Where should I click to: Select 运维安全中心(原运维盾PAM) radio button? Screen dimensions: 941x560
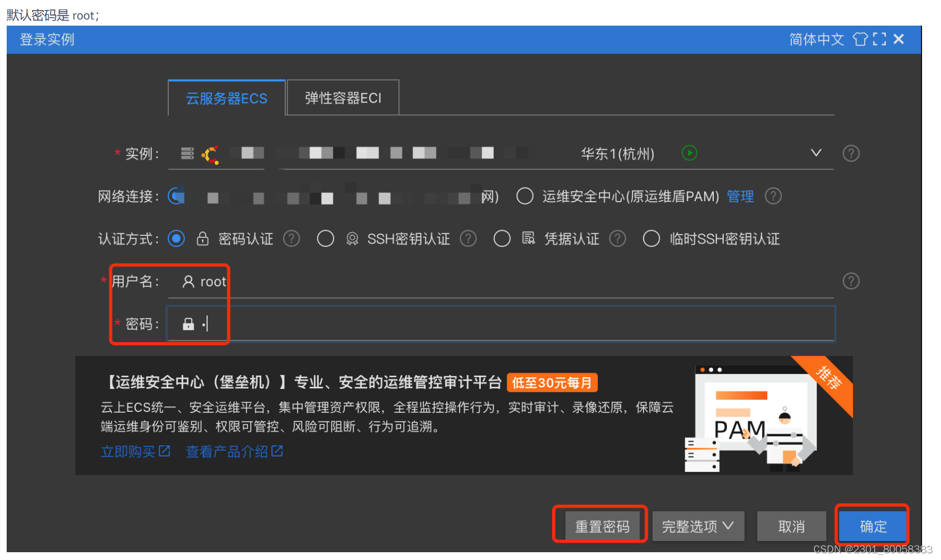pyautogui.click(x=525, y=196)
